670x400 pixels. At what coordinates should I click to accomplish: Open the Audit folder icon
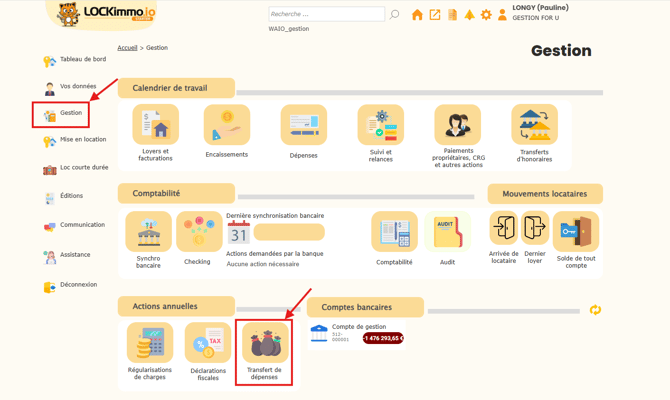tap(447, 234)
